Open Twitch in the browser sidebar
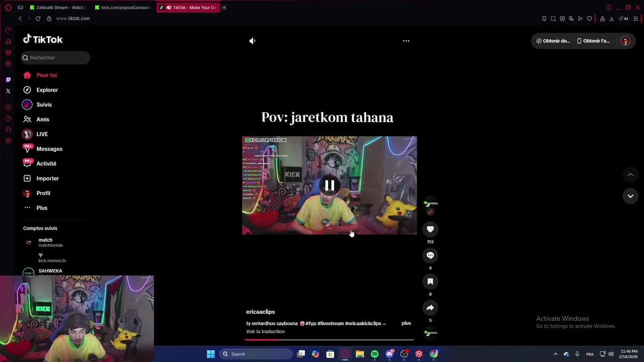Viewport: 644px width, 362px height. pyautogui.click(x=8, y=80)
